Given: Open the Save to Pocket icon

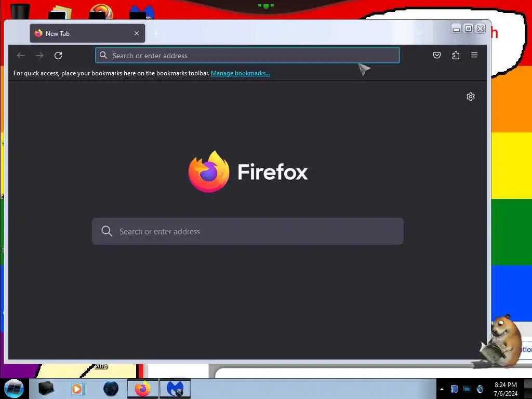Looking at the screenshot, I should (436, 55).
